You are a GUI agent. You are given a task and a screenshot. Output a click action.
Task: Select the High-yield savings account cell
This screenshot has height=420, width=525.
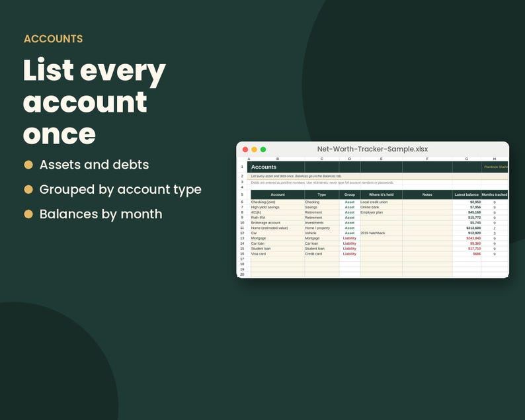(x=278, y=207)
